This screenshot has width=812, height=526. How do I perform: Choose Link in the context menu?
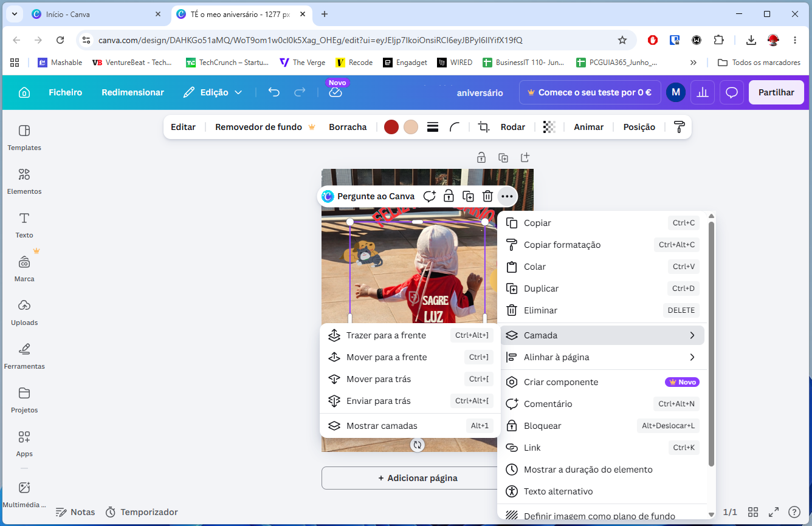pos(602,448)
